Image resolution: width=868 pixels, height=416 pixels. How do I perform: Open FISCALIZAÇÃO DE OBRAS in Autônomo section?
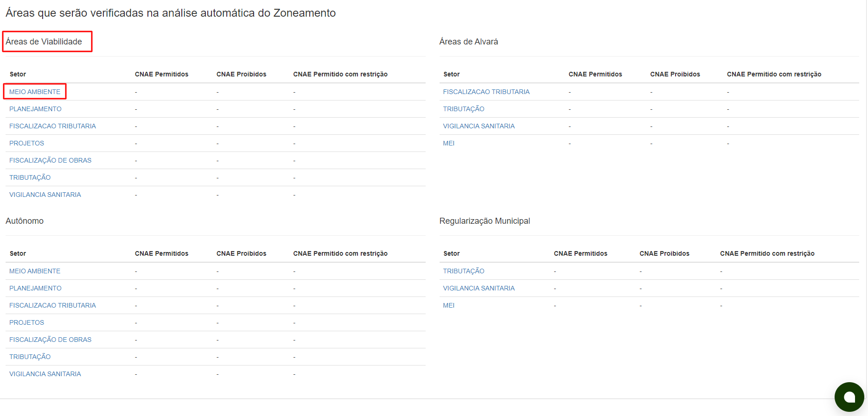[50, 340]
